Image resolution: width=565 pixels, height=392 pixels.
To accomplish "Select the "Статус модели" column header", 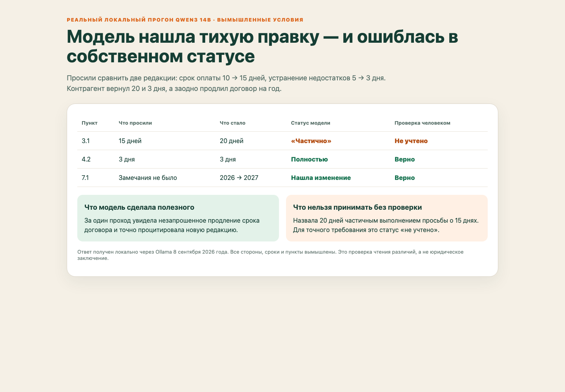I will point(311,123).
